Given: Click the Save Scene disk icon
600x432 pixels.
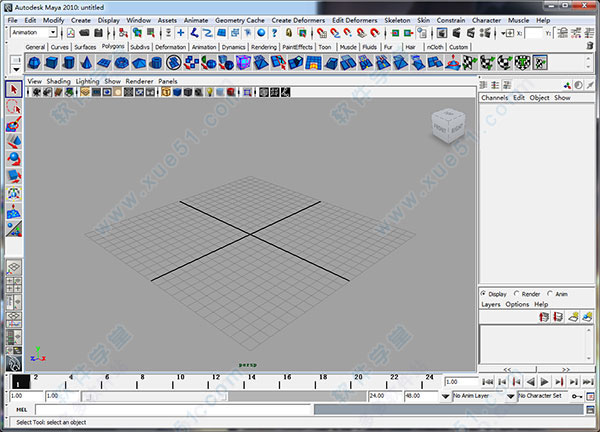Looking at the screenshot, I should coord(99,33).
